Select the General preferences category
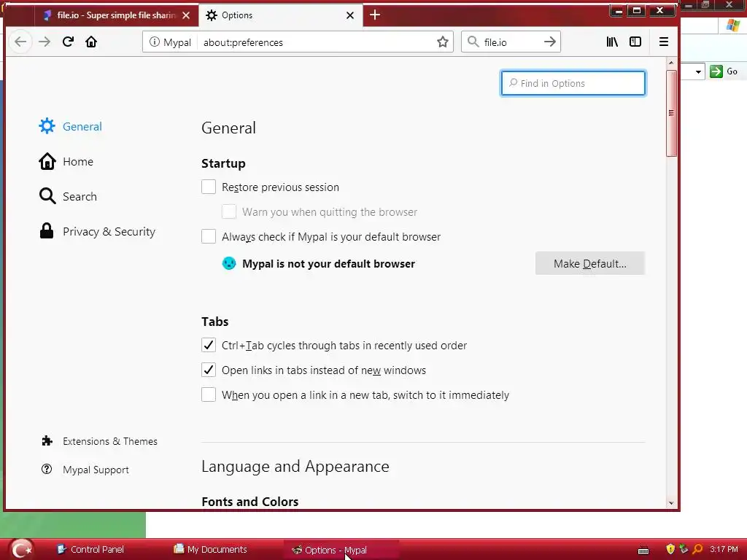The height and width of the screenshot is (560, 747). pyautogui.click(x=71, y=126)
